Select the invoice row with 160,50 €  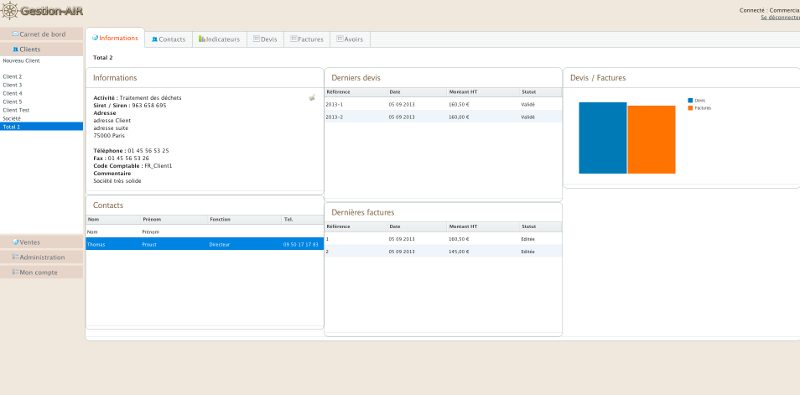(x=443, y=239)
